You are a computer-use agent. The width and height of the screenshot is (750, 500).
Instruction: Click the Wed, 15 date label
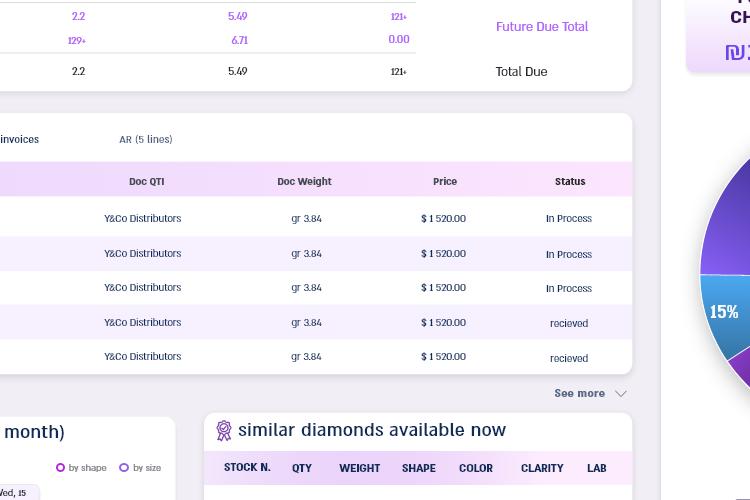coord(13,493)
